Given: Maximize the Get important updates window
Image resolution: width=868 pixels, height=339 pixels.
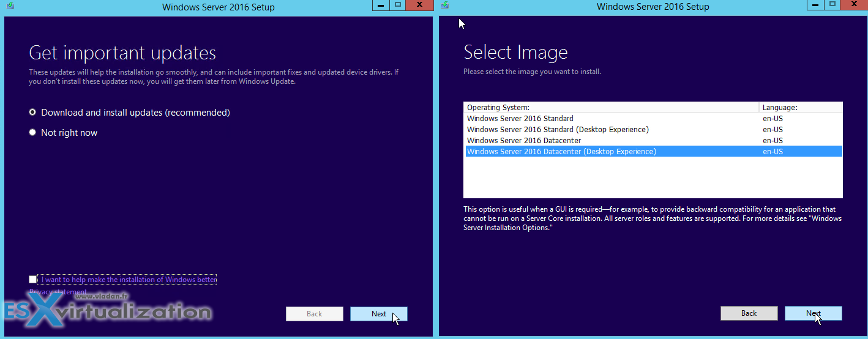Looking at the screenshot, I should click(397, 5).
